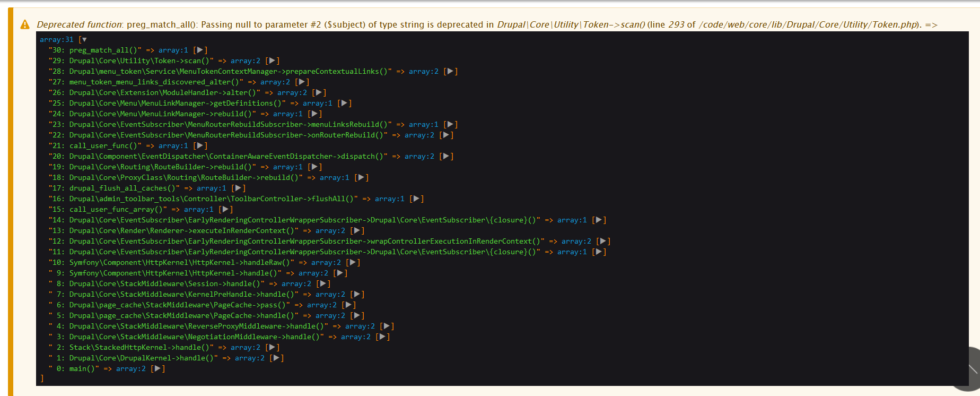Viewport: 980px width, 396px height.
Task: Expand array for 12: wrapControllerExecutionInRenderContext()
Action: click(603, 242)
